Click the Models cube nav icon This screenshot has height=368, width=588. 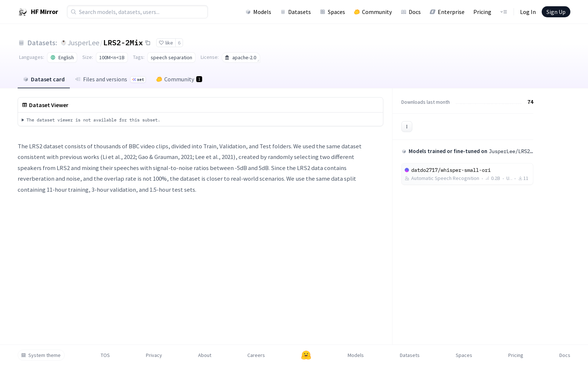pyautogui.click(x=248, y=12)
